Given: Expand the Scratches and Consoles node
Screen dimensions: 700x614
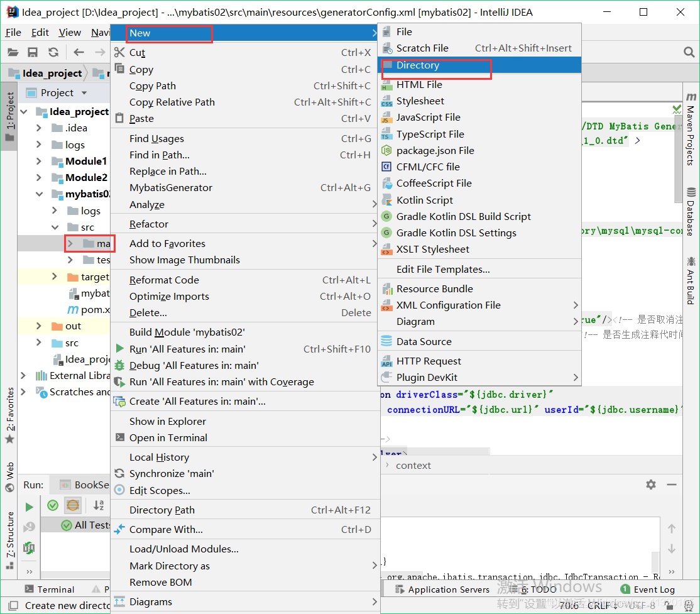Looking at the screenshot, I should 23,392.
